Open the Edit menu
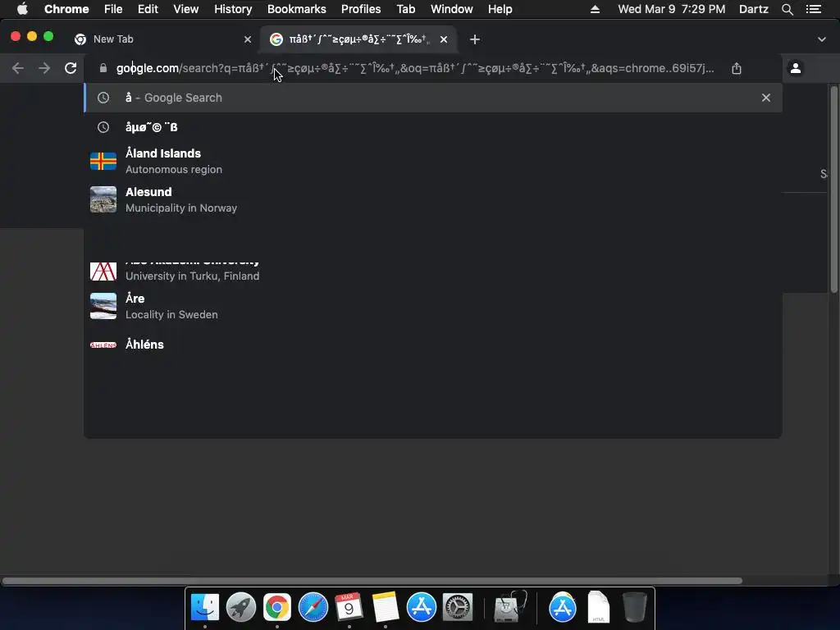The image size is (840, 630). tap(148, 9)
